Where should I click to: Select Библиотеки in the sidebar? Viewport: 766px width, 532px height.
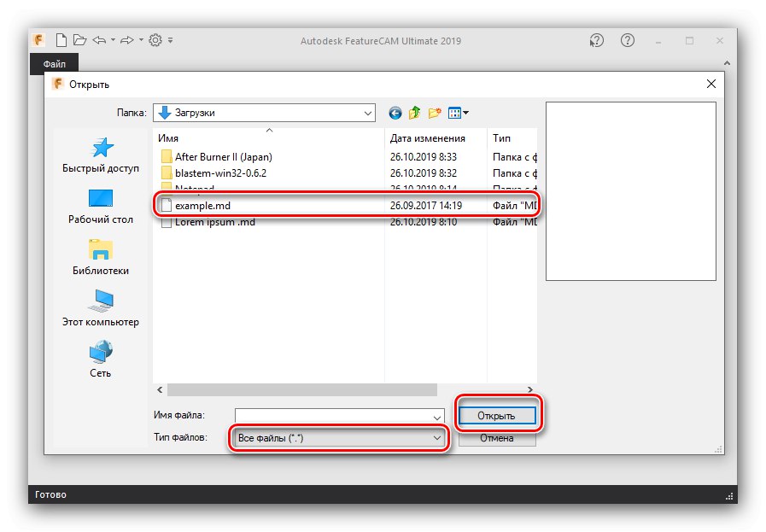[101, 257]
